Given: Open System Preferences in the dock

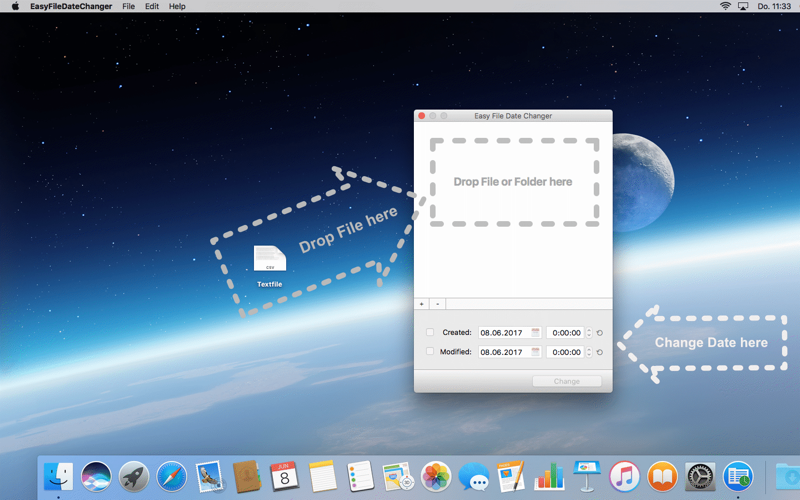Looking at the screenshot, I should point(700,477).
